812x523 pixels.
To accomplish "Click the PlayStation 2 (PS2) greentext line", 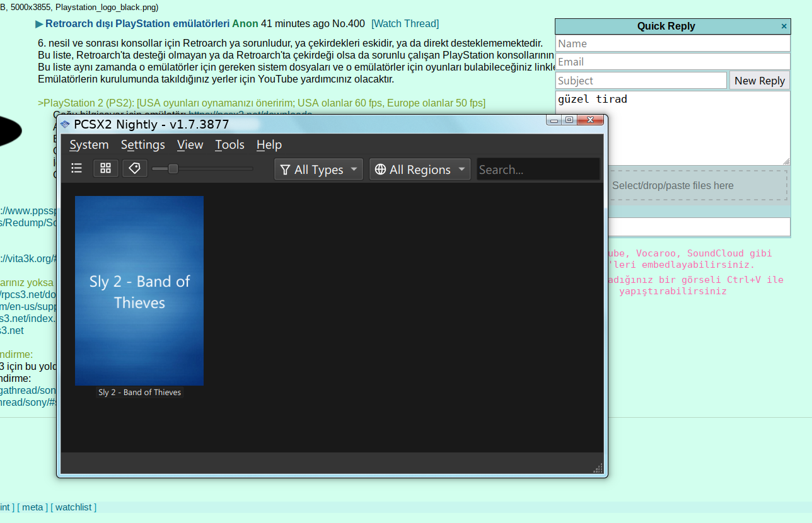I will click(262, 103).
